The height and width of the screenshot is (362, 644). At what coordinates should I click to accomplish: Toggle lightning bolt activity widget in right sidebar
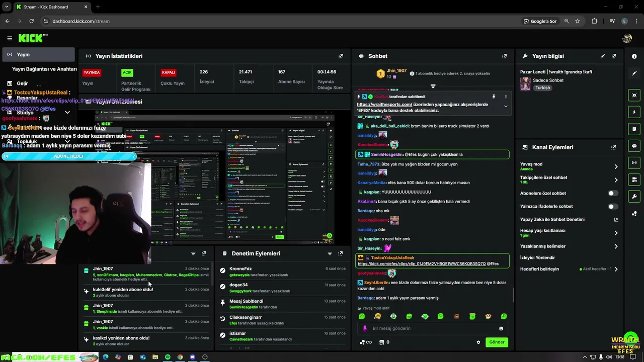(x=634, y=112)
